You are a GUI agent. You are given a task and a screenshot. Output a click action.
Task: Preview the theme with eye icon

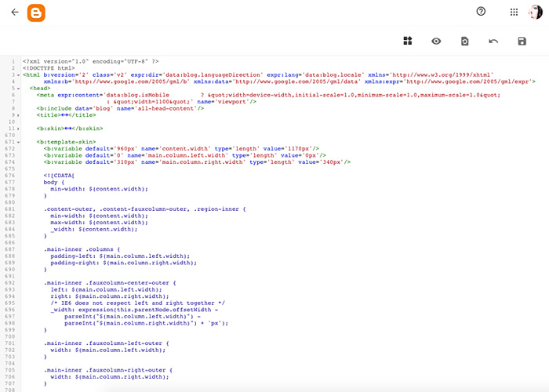(436, 42)
